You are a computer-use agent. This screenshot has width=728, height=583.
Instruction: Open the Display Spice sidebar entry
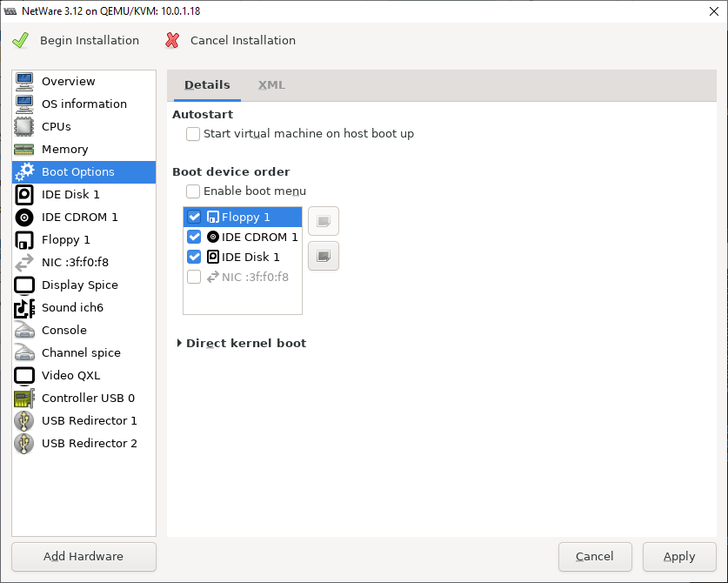click(x=84, y=285)
